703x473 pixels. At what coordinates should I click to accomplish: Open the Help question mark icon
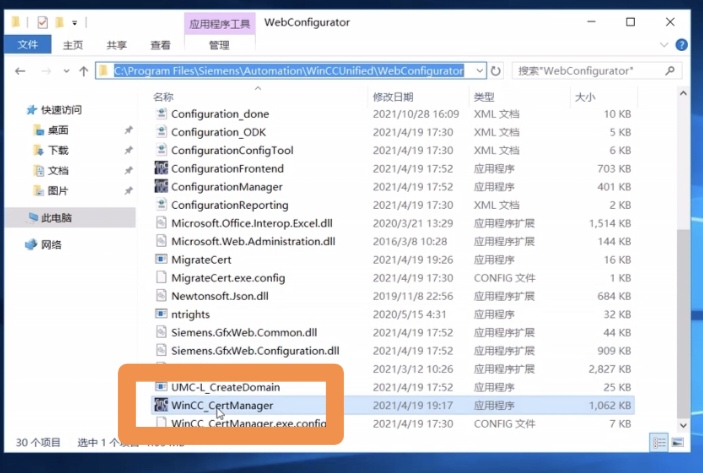point(681,45)
